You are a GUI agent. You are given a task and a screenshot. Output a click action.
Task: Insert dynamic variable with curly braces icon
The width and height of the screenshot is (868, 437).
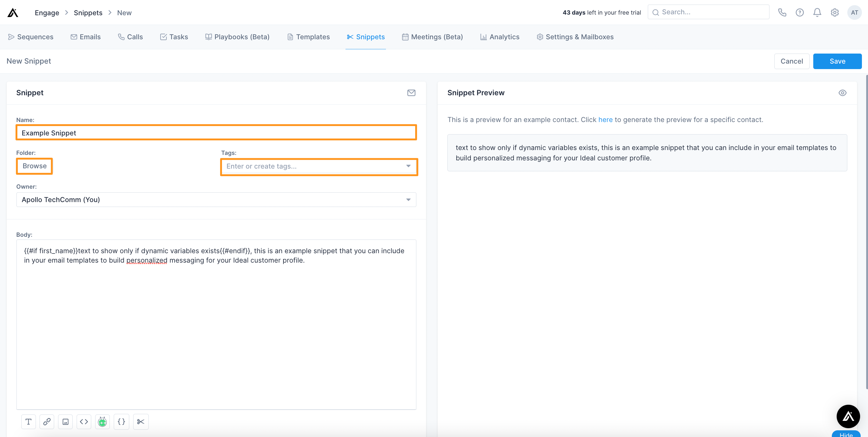coord(121,421)
